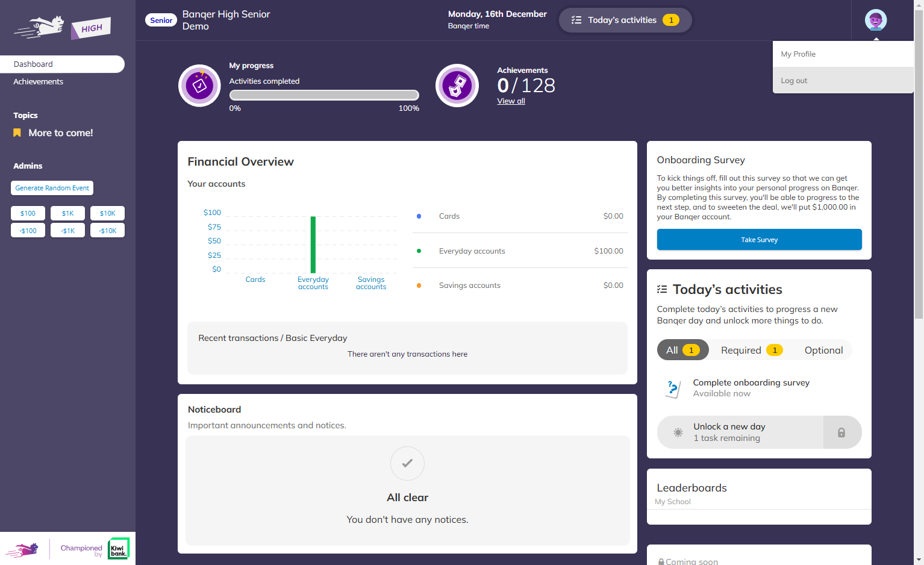This screenshot has width=924, height=565.
Task: Select My Profile from the user menu
Action: [843, 54]
